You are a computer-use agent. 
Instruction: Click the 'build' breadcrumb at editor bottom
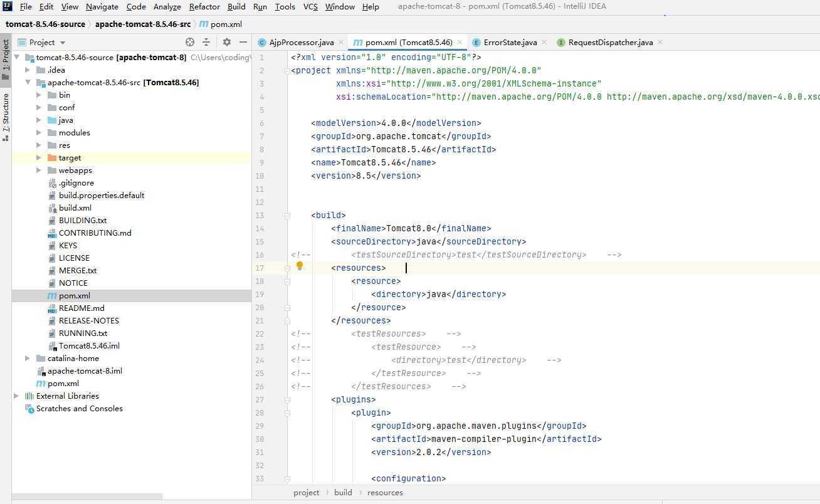point(343,493)
